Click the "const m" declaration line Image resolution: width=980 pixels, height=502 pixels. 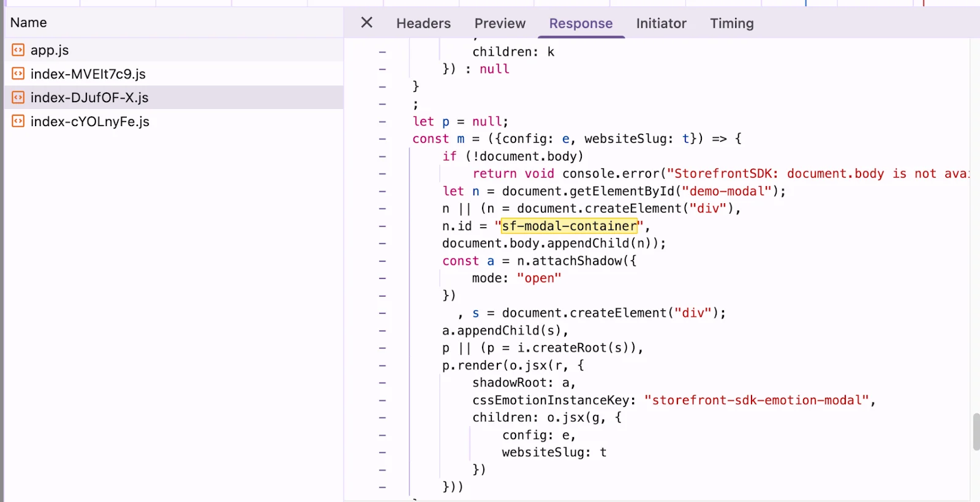coord(577,139)
